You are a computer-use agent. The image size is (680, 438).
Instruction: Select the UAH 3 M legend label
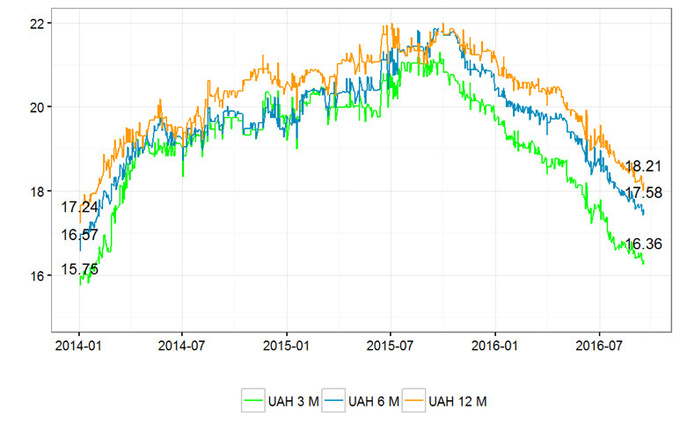click(x=291, y=401)
